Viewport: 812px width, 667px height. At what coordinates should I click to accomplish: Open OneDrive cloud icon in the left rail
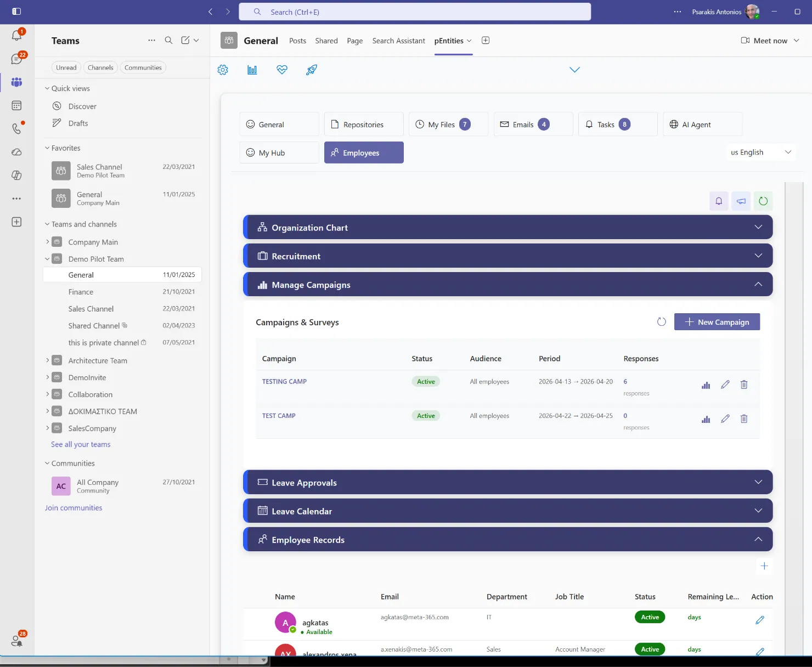coord(16,152)
